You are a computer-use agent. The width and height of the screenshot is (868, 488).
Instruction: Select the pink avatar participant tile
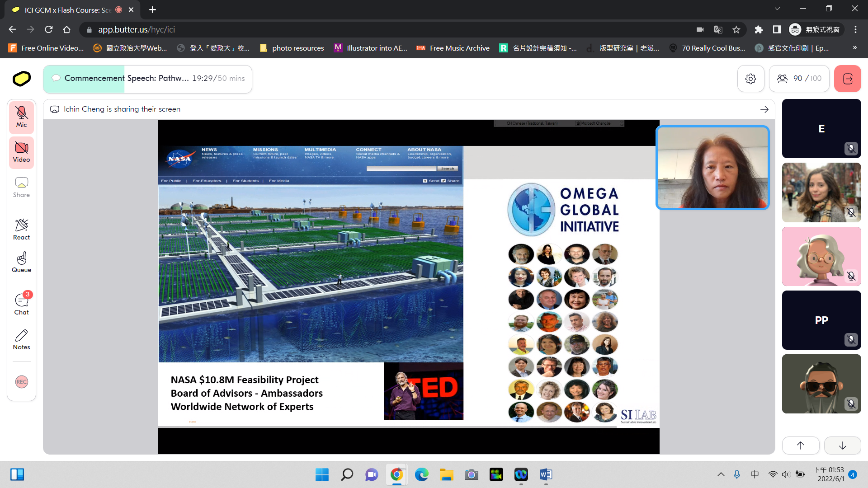coord(821,256)
